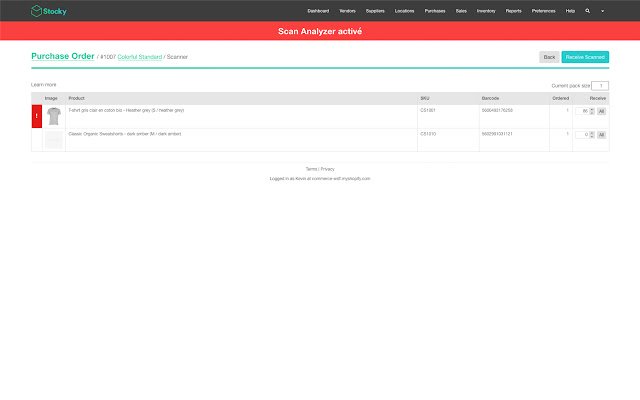Click the Receive column header
The height and width of the screenshot is (400, 640).
click(598, 98)
